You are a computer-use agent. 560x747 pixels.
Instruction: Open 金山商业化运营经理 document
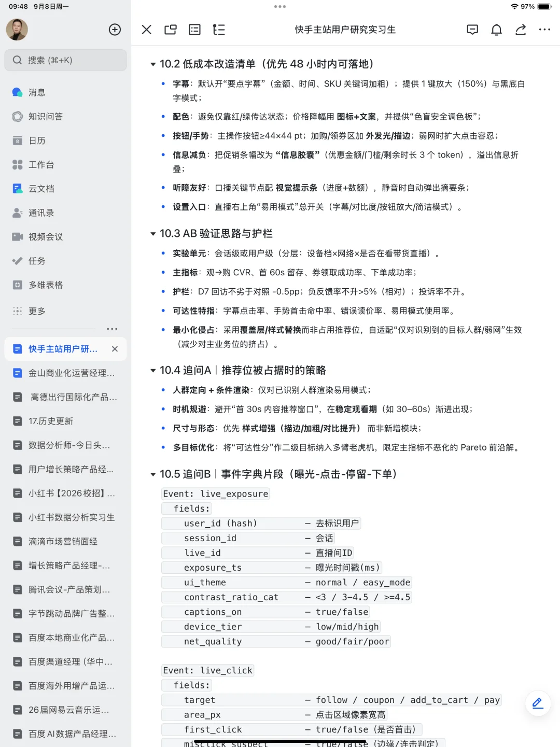point(65,373)
